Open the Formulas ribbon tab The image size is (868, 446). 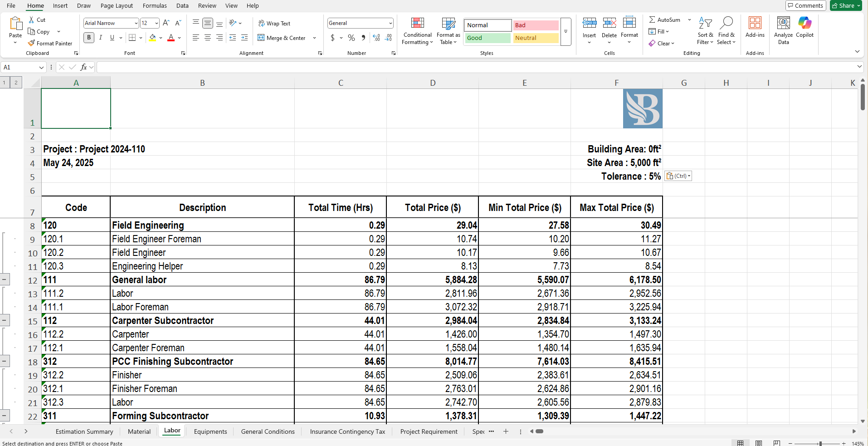(x=155, y=6)
